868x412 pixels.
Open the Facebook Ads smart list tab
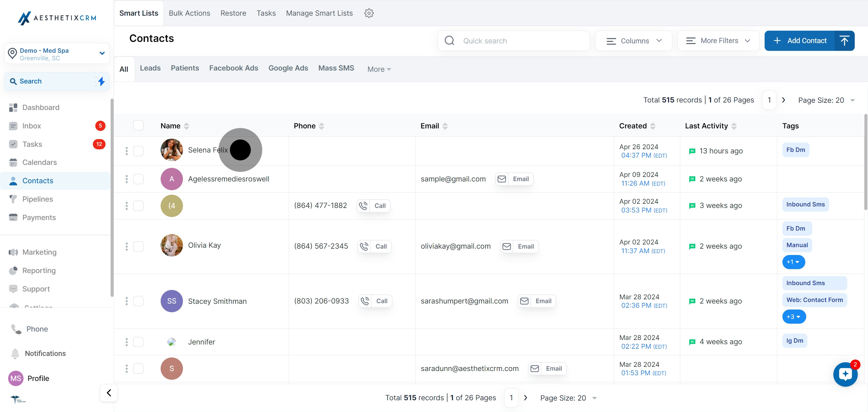coord(234,68)
